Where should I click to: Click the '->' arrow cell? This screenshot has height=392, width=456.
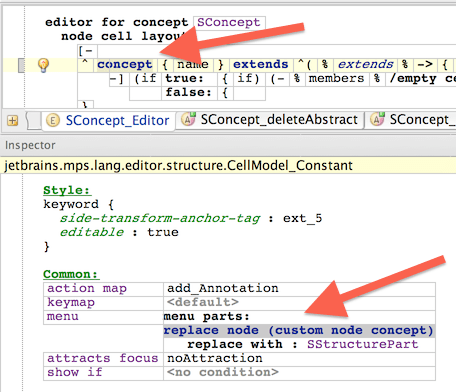(425, 64)
